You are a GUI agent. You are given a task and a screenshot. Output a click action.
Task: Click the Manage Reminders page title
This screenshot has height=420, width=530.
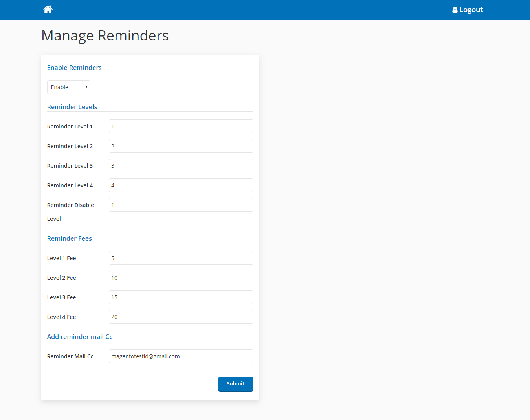tap(105, 36)
